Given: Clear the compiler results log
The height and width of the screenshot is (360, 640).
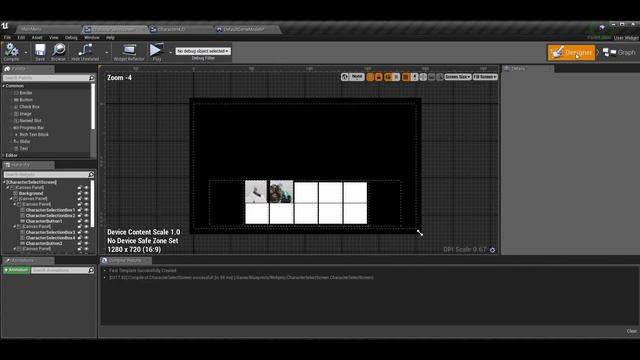Looking at the screenshot, I should [x=631, y=331].
